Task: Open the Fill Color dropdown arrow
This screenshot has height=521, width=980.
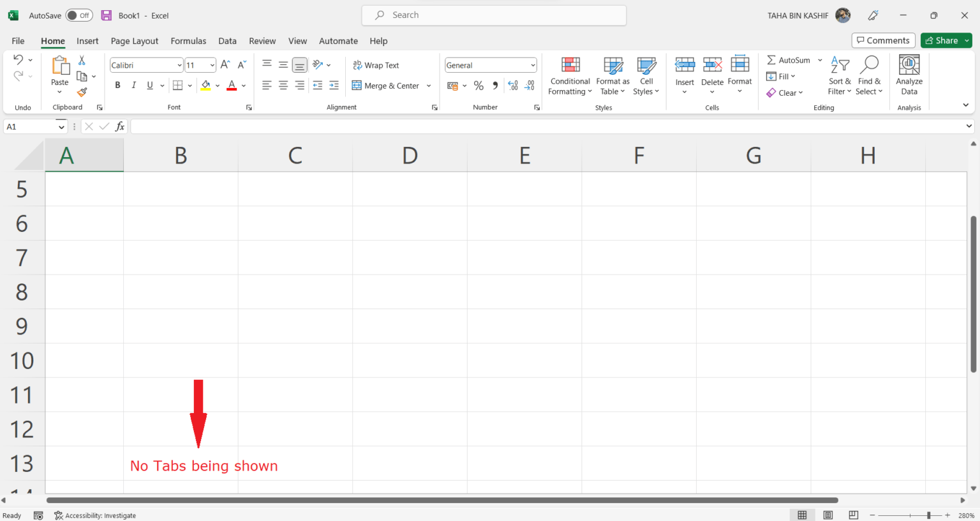Action: [x=217, y=85]
